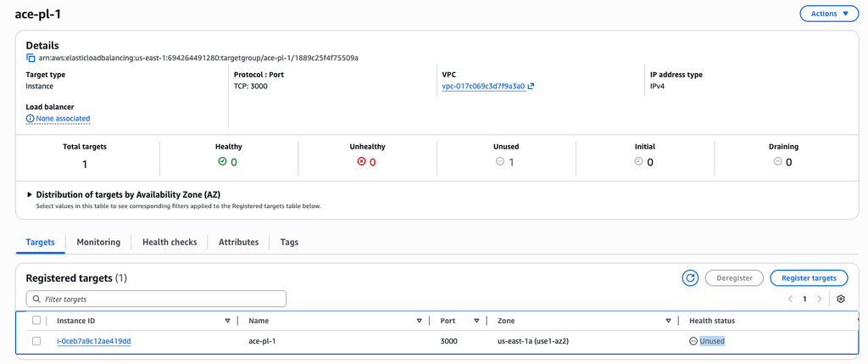Select all targets header checkbox

36,321
